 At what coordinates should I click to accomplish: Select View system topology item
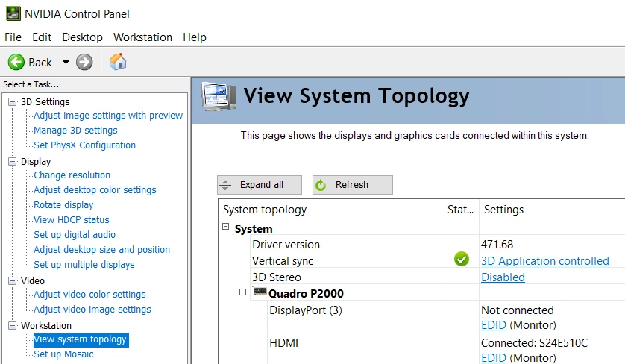point(81,339)
